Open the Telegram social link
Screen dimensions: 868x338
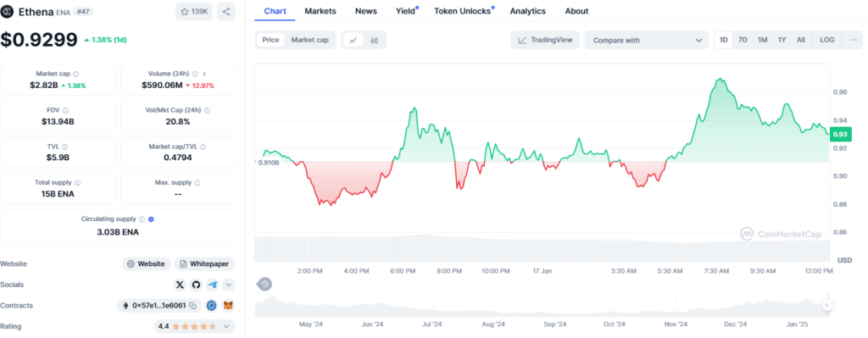click(213, 285)
